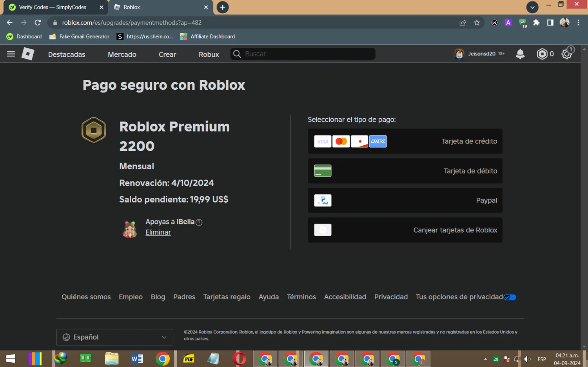Open the Ayuda footer link

click(269, 297)
